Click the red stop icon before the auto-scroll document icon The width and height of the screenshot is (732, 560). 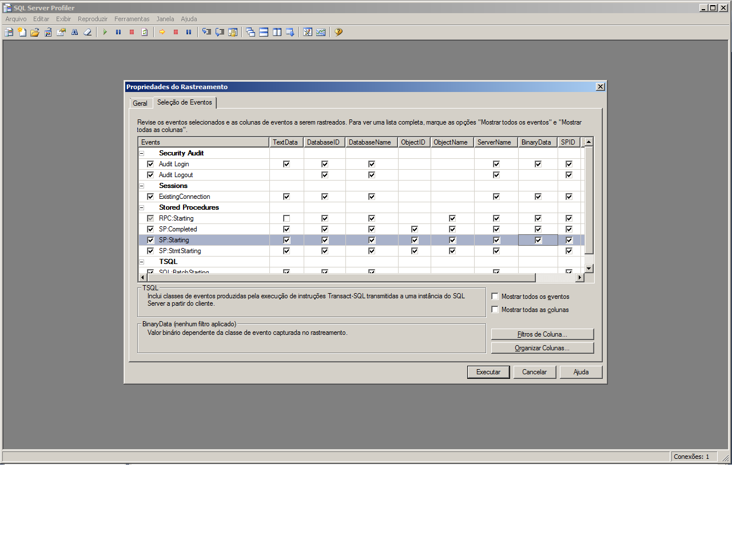[132, 33]
